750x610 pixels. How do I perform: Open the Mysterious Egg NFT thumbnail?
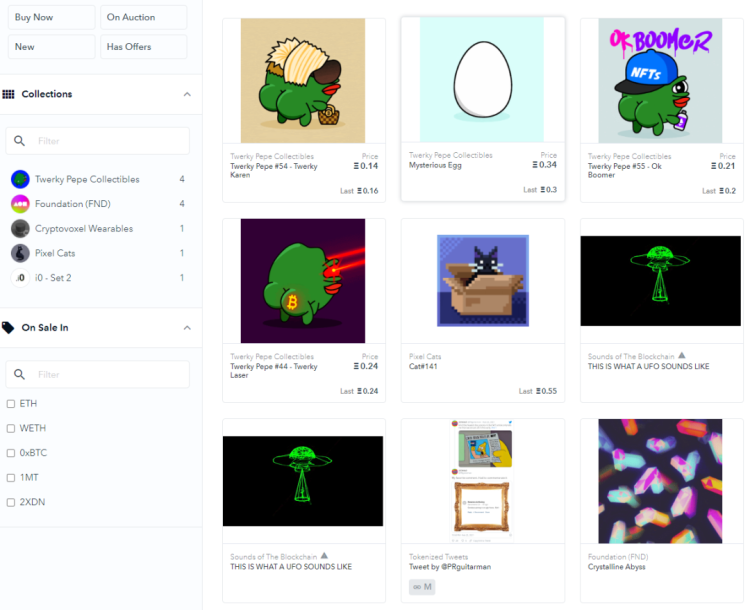(482, 80)
